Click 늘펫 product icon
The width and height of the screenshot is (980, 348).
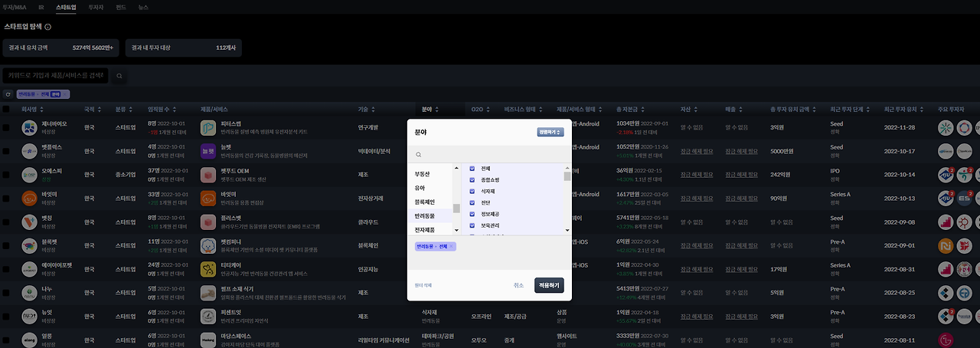[209, 151]
